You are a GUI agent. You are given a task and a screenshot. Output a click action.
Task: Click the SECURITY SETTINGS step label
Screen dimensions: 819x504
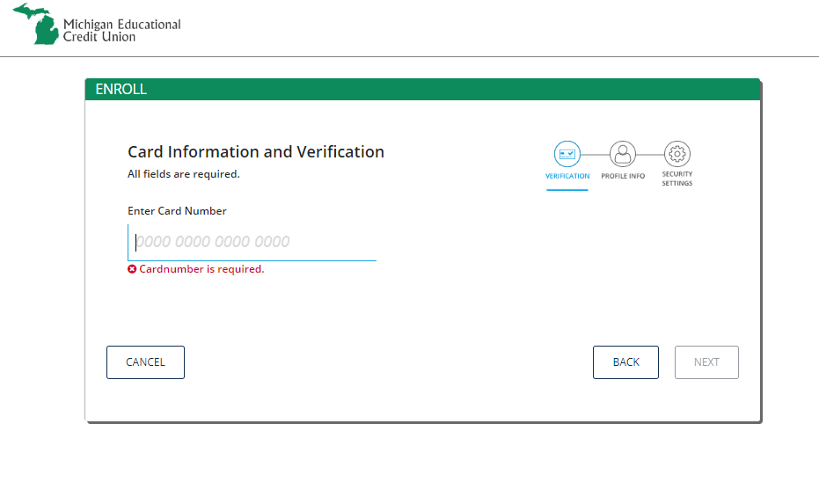[677, 179]
